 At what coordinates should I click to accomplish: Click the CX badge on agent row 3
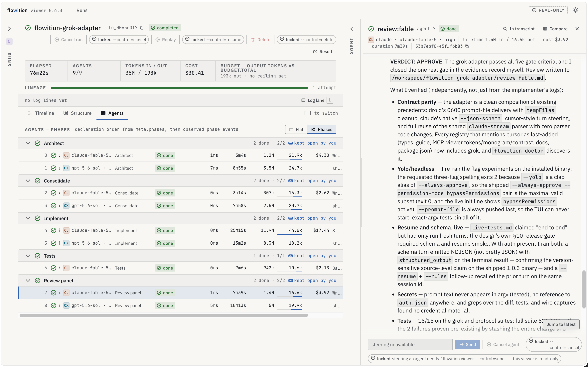66,206
